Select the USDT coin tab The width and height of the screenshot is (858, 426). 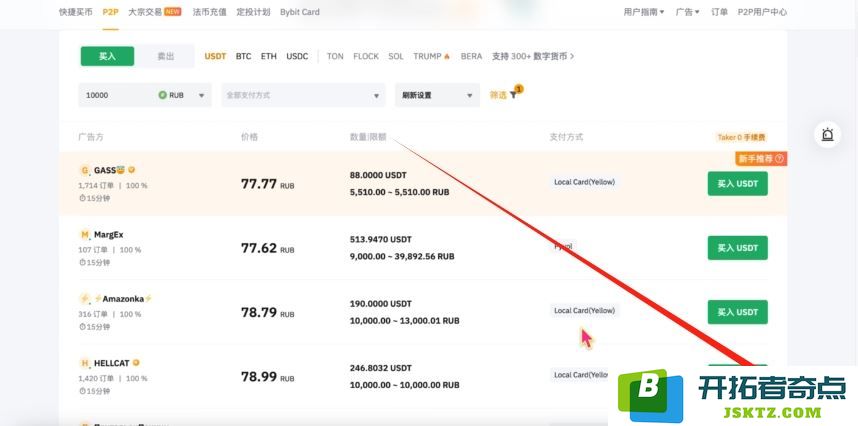[x=215, y=56]
